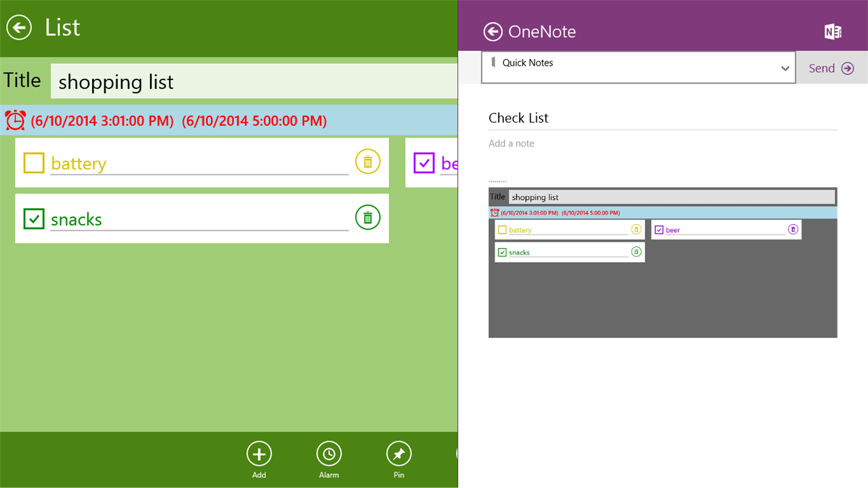Open the Alarm settings

[x=329, y=460]
